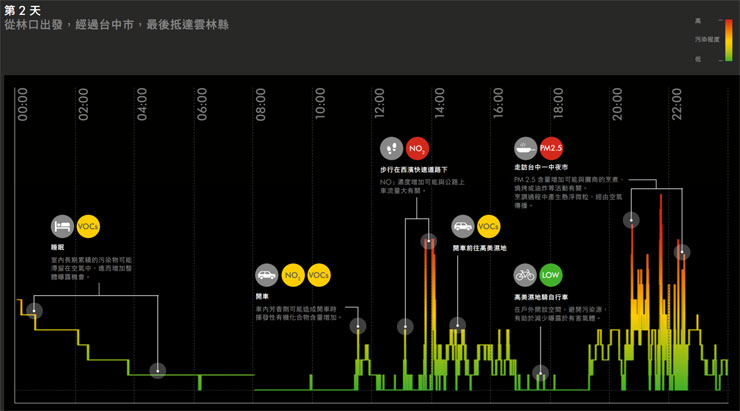Image resolution: width=740 pixels, height=411 pixels.
Task: Click the yellow VOCs badge beside the bed icon
Action: coord(88,227)
